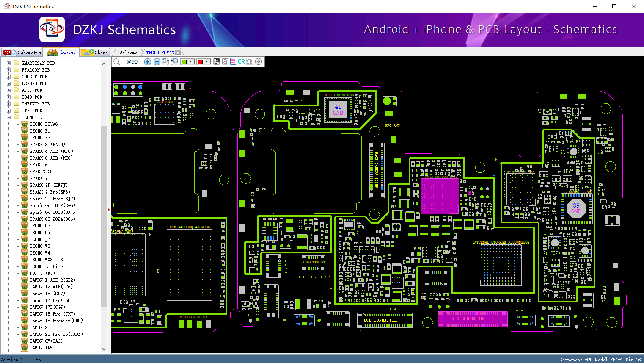The width and height of the screenshot is (644, 363).
Task: Click the circular reset-view icon
Action: (259, 61)
